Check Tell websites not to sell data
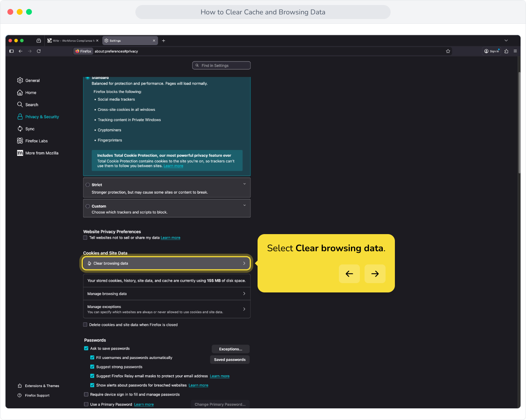526x420 pixels. click(x=85, y=238)
